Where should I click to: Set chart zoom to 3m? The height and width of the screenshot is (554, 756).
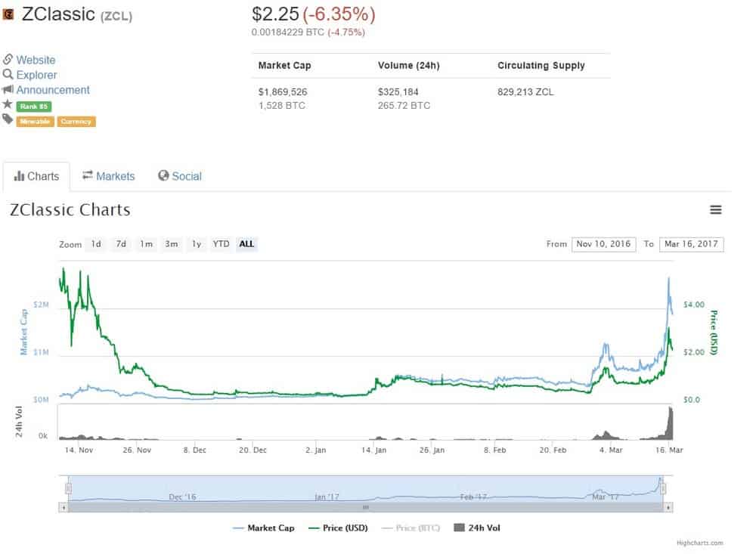pos(171,244)
